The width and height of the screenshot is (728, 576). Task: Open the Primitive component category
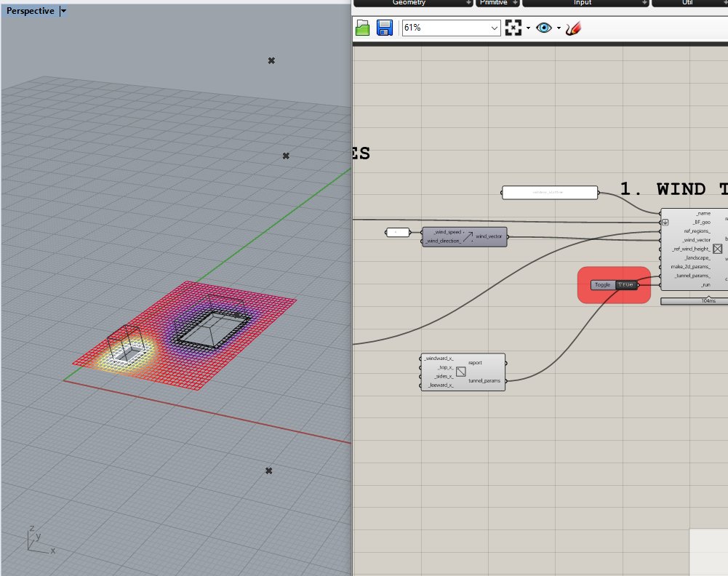pyautogui.click(x=493, y=3)
